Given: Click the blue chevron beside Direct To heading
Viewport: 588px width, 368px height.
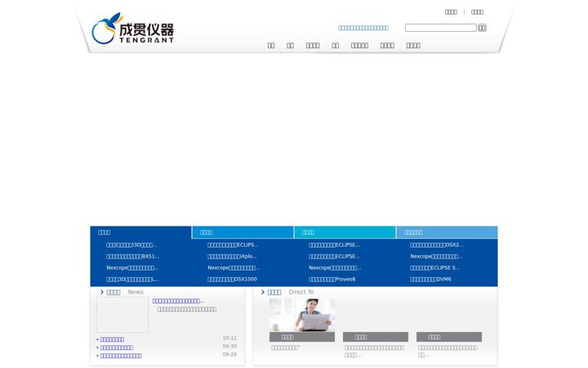Looking at the screenshot, I should tap(262, 292).
